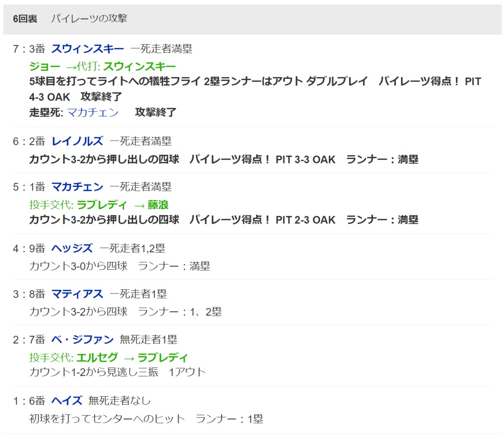Open マカチェン link beside 走塁死
Image resolution: width=504 pixels, height=436 pixels.
pos(93,112)
